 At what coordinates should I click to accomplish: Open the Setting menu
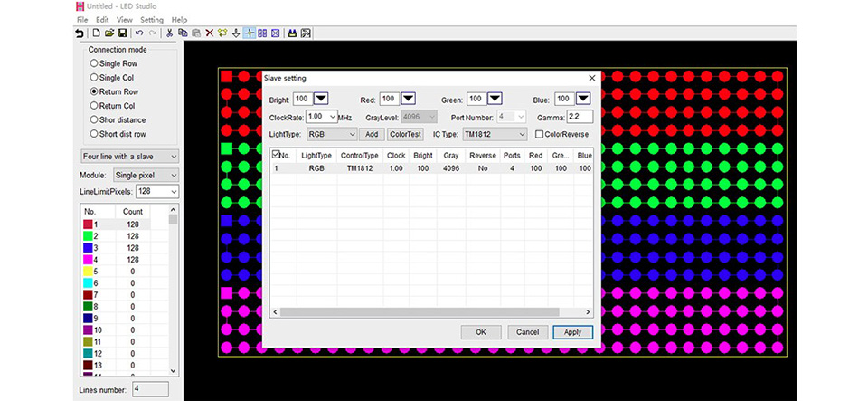tap(152, 19)
